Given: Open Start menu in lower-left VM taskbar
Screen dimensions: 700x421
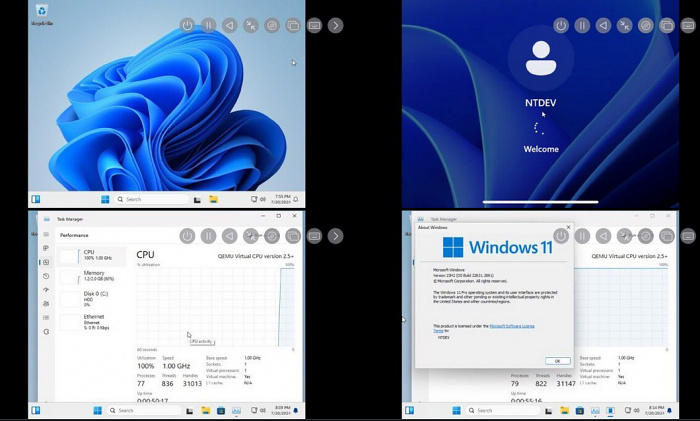Looking at the screenshot, I should tap(97, 410).
